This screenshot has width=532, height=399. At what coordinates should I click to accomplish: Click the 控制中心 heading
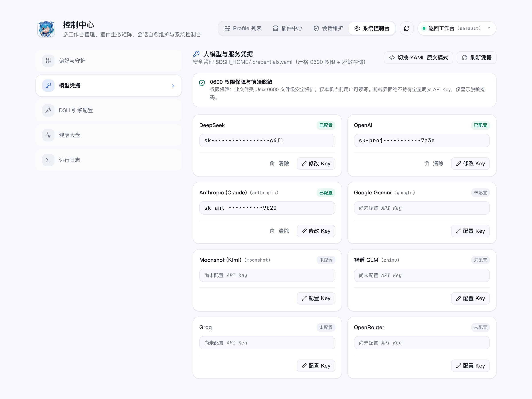pyautogui.click(x=79, y=25)
